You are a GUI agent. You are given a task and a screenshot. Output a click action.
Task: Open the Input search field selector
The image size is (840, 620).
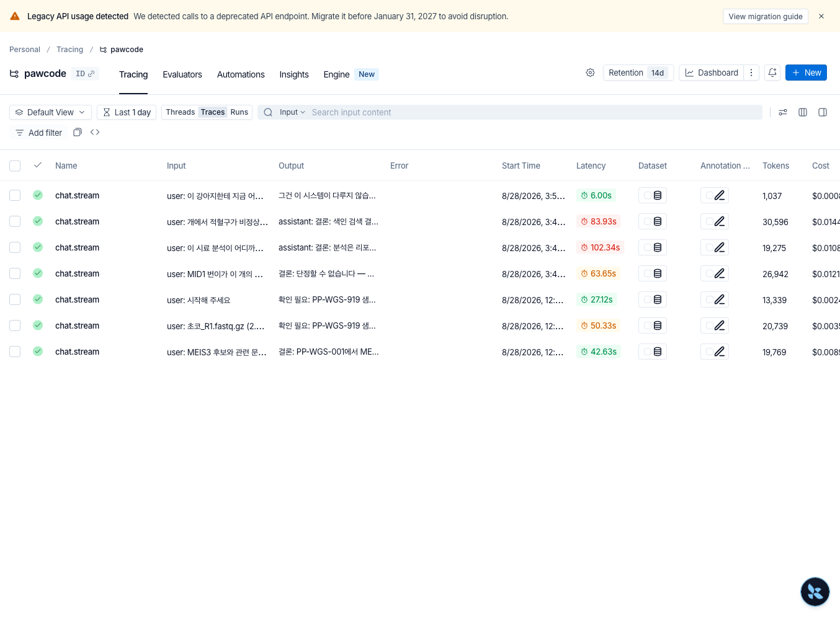pyautogui.click(x=292, y=112)
